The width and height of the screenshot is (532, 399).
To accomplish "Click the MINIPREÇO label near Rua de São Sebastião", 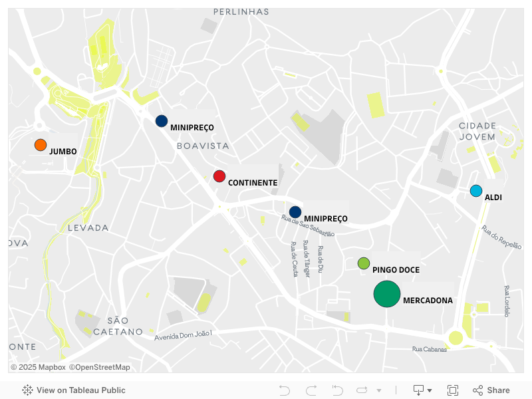I will pos(326,219).
